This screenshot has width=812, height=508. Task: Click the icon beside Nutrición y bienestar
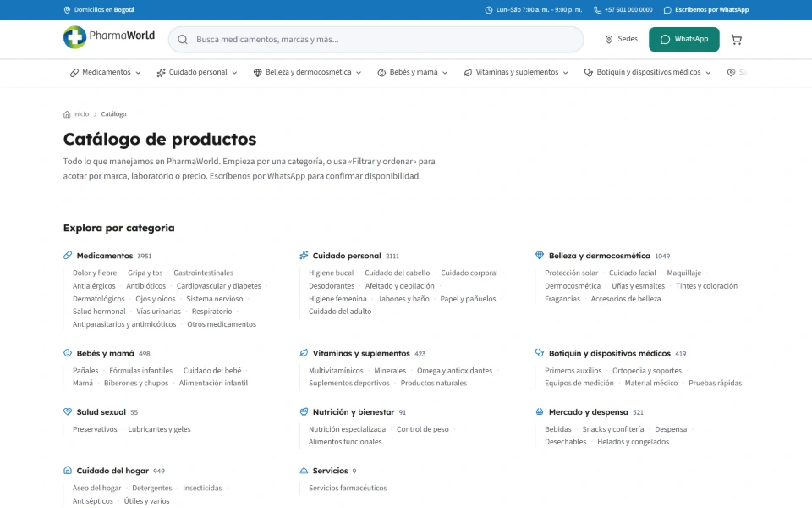304,411
